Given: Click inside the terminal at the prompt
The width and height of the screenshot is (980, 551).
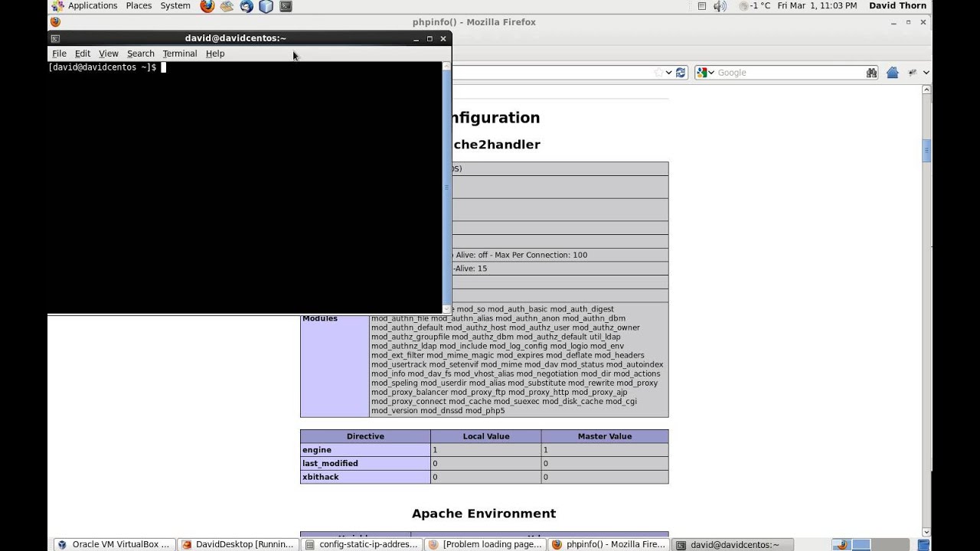Looking at the screenshot, I should pos(162,67).
